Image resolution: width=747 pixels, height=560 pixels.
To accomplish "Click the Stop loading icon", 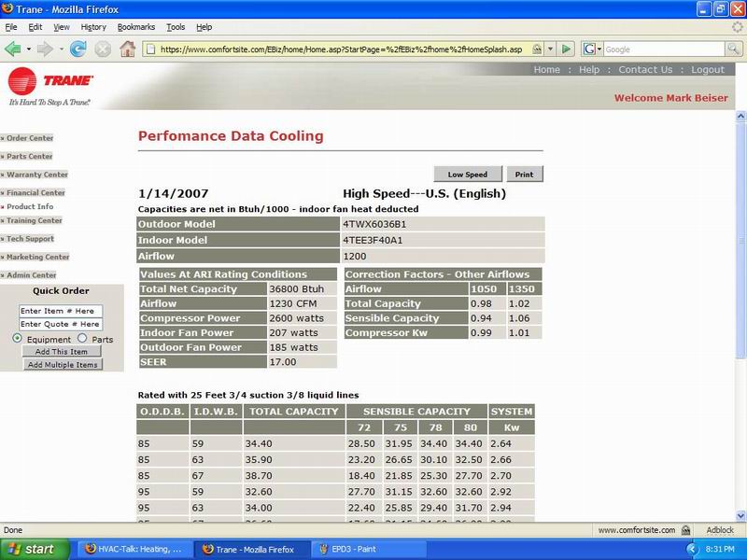I will tap(103, 49).
